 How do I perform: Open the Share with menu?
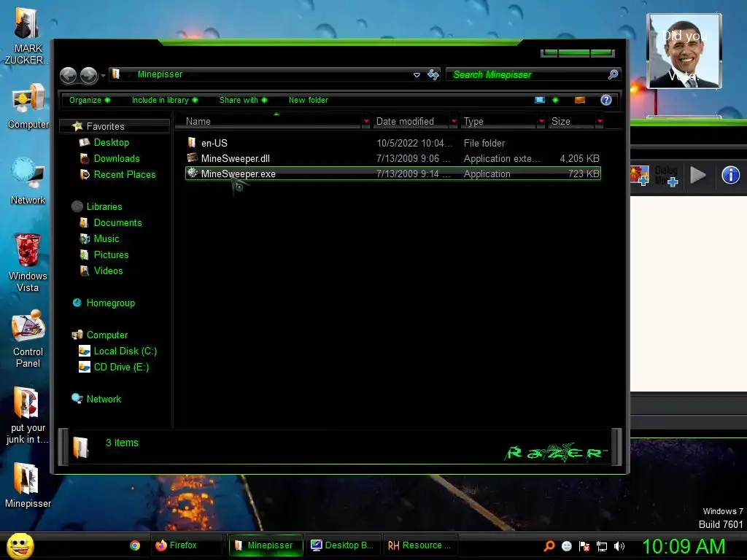tap(243, 100)
